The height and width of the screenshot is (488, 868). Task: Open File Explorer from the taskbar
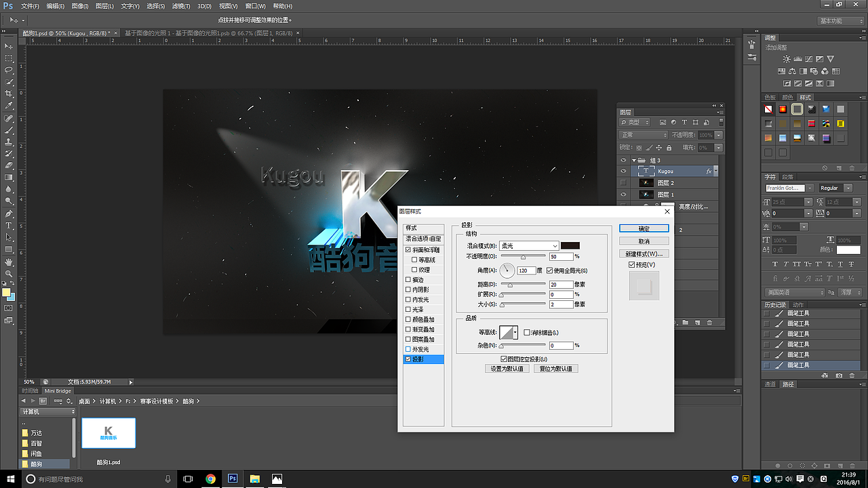[x=255, y=479]
